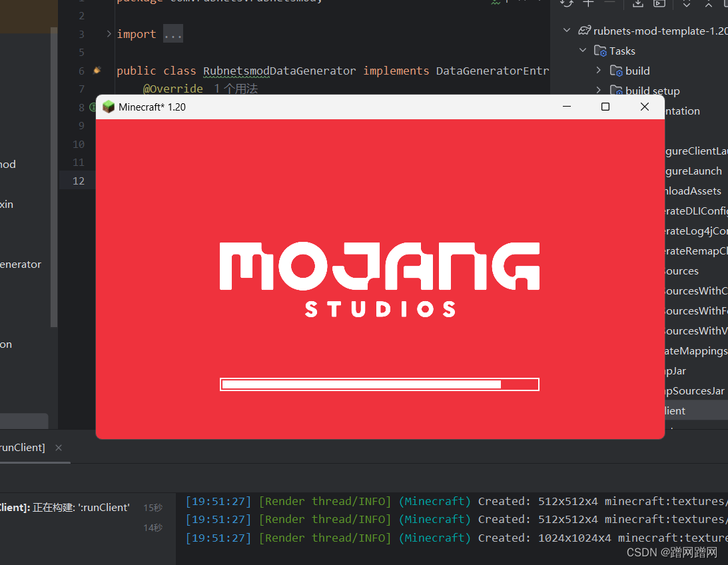Click the Minecraft grass block window icon
Screen dimensions: 728x565
tap(109, 107)
